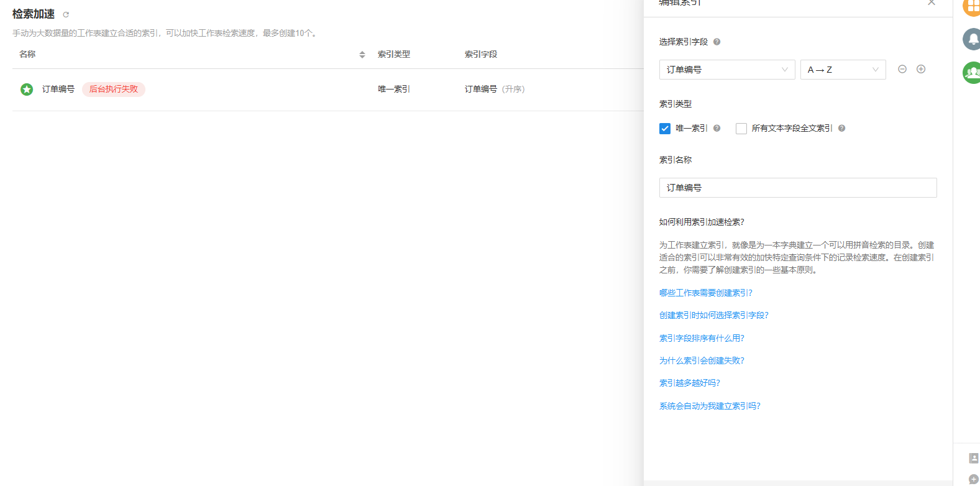Click help icon next to 所有文本字段全文索引
The height and width of the screenshot is (486, 980).
pos(841,128)
